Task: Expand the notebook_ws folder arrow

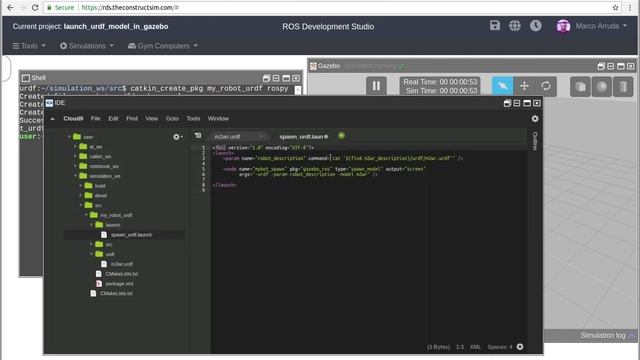Action: point(76,166)
